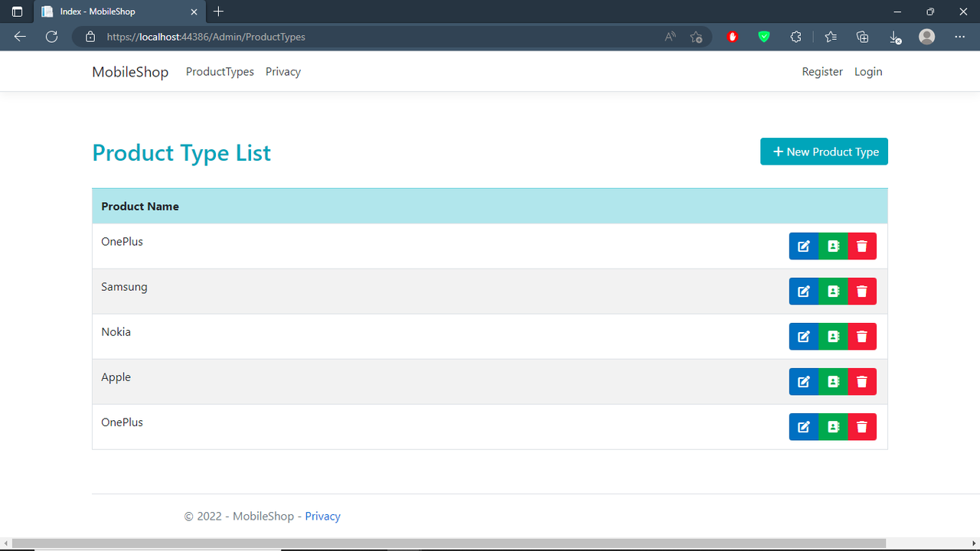Open the Extensions puzzle icon

[x=795, y=37]
